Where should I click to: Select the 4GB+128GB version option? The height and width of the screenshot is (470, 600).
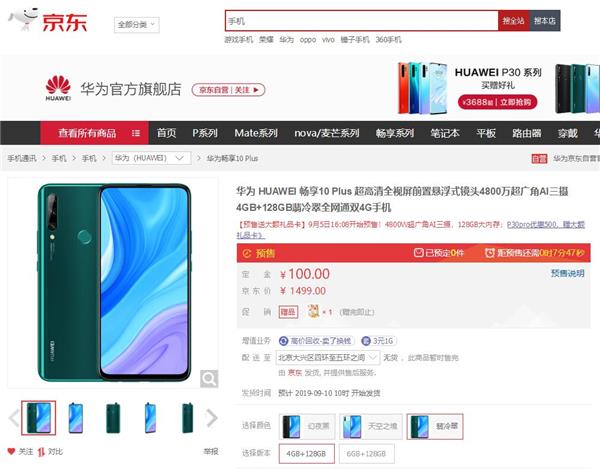pyautogui.click(x=307, y=454)
